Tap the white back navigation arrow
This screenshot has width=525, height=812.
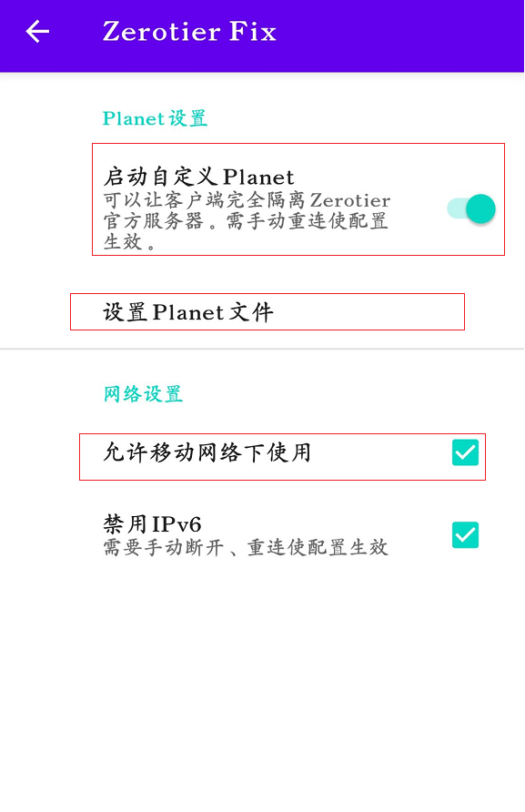(36, 32)
